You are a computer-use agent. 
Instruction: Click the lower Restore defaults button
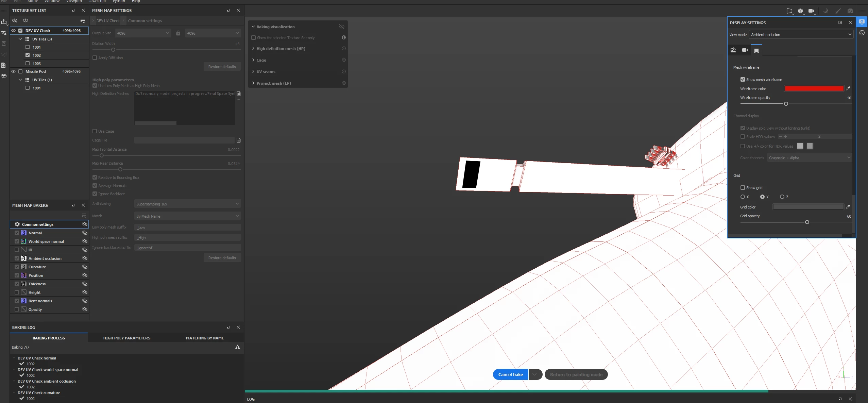(x=222, y=257)
